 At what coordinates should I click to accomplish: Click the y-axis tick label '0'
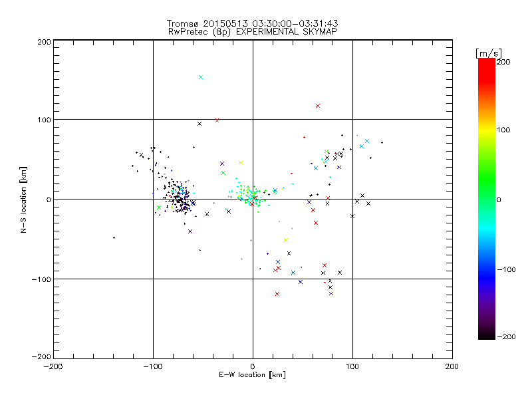coord(49,199)
